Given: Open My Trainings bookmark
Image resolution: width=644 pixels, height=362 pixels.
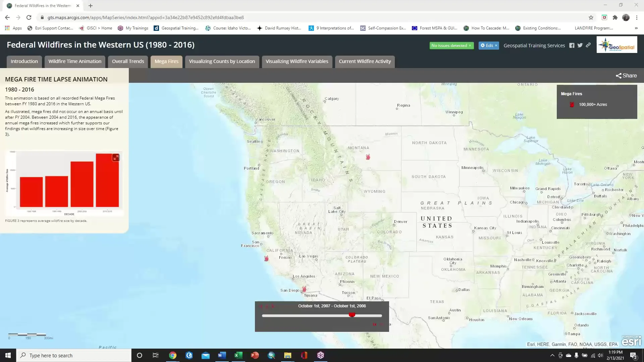Looking at the screenshot, I should pyautogui.click(x=133, y=28).
